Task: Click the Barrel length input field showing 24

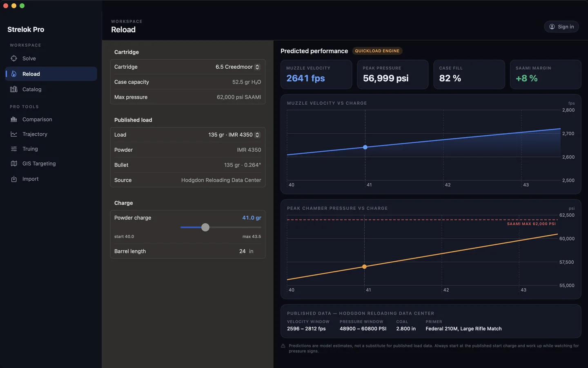Action: click(243, 251)
